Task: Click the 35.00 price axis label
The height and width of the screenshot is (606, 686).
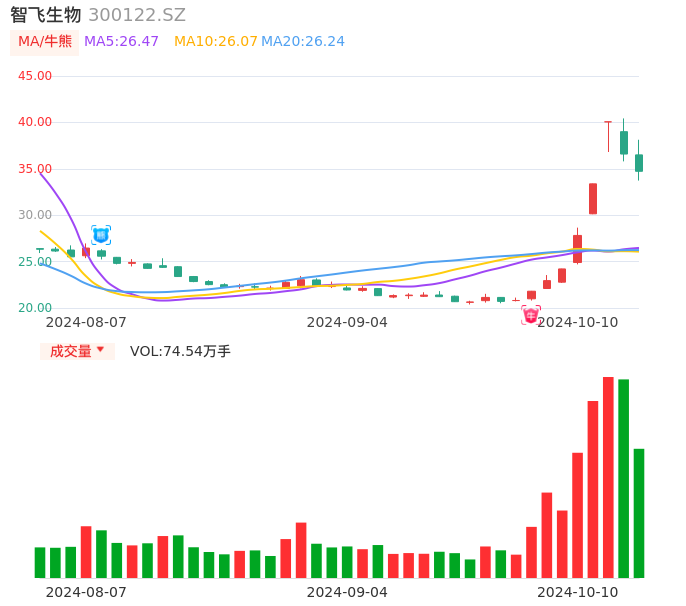Action: 35,168
